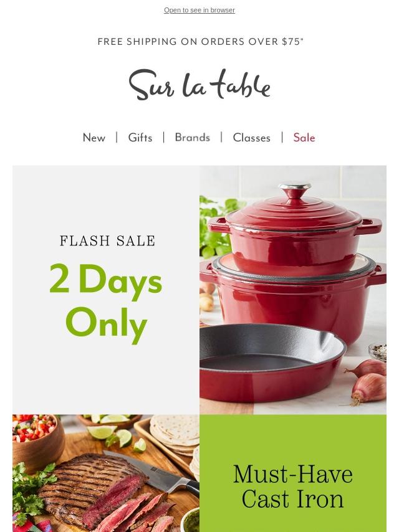Click the Sur la table logo
Screen dimensions: 399x532
(199, 85)
